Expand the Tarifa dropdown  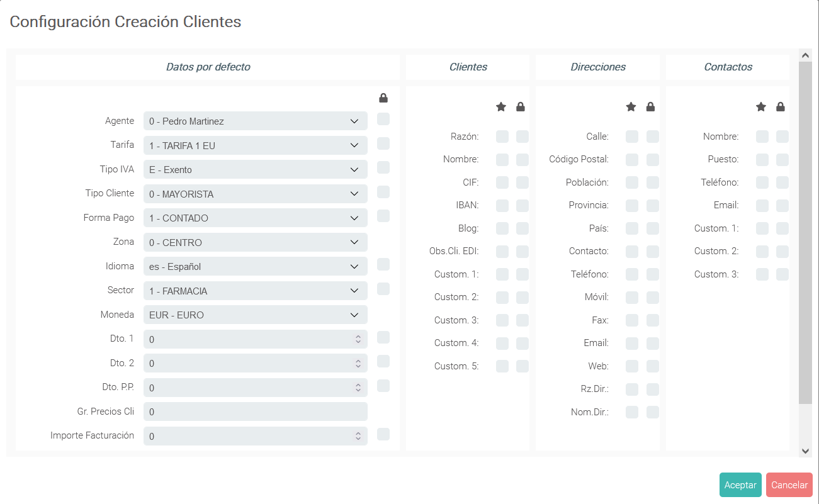point(256,145)
